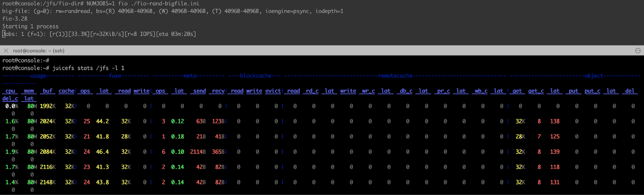Select the put_c column header
The height and width of the screenshot is (195, 644).
point(592,91)
